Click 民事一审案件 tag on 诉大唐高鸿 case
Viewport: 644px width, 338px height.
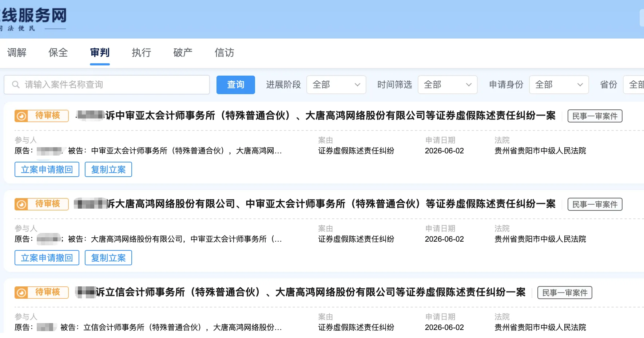point(595,204)
